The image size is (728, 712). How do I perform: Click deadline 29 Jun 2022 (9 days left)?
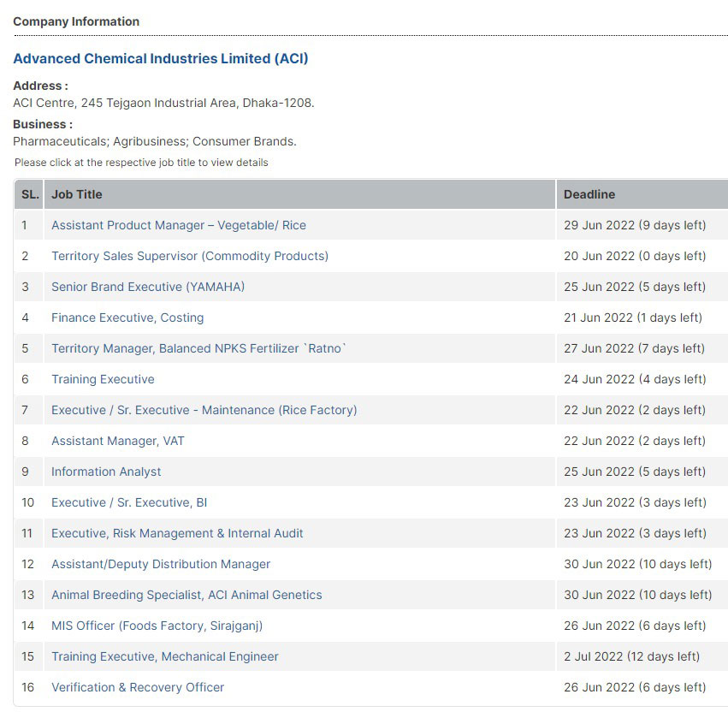[635, 225]
